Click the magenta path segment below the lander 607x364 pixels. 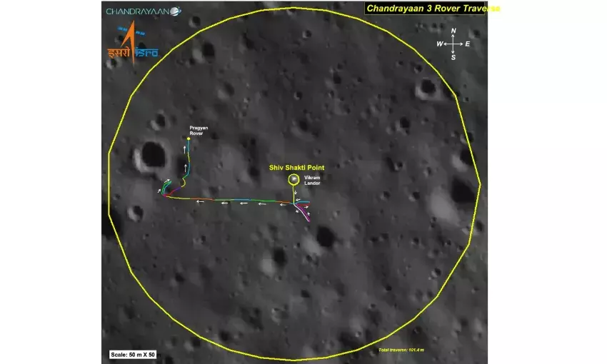click(x=306, y=213)
